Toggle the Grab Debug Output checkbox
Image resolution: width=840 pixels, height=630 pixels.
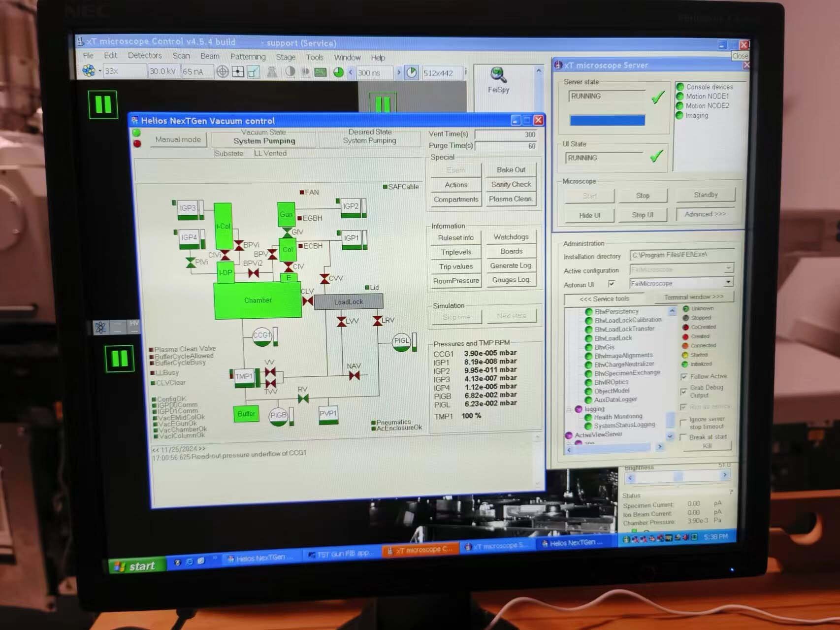(x=683, y=392)
